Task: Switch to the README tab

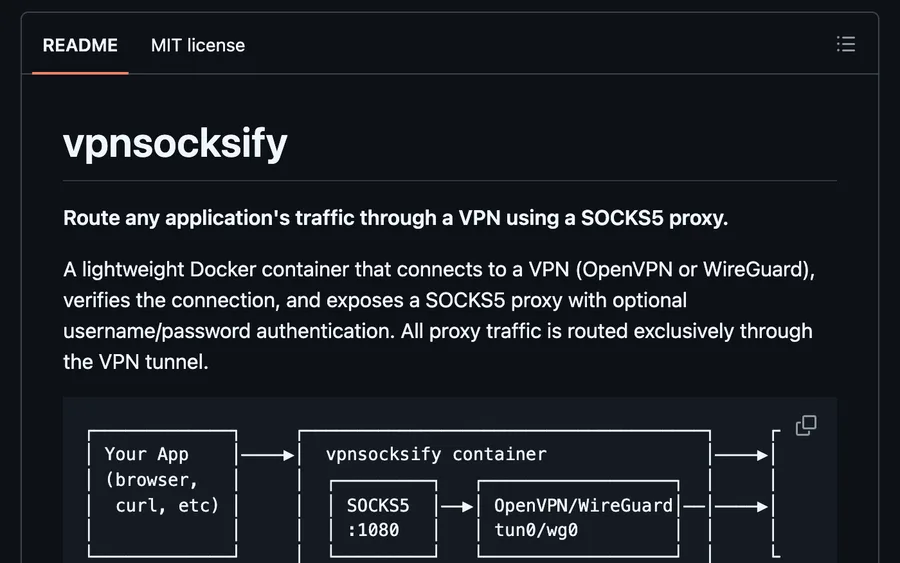Action: (x=80, y=45)
